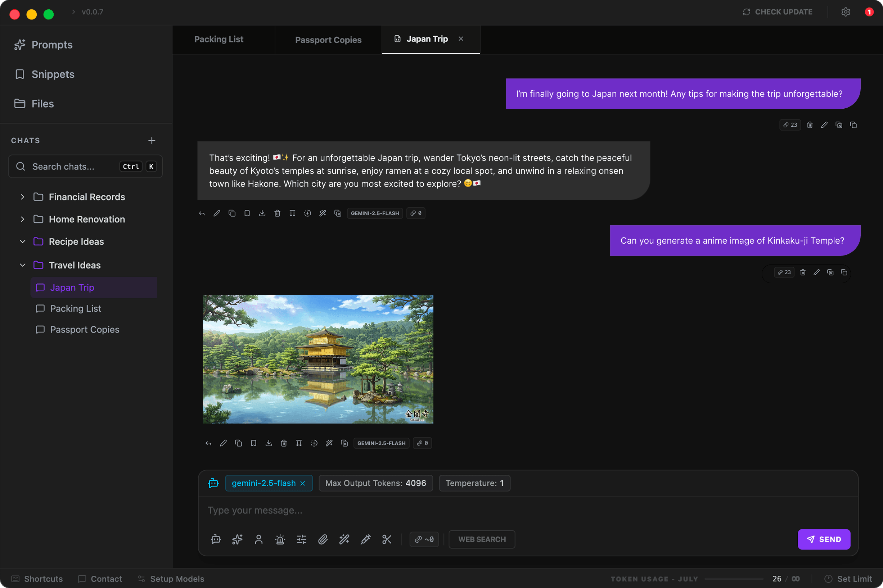Open the Temperature setting
The height and width of the screenshot is (588, 883).
click(474, 483)
